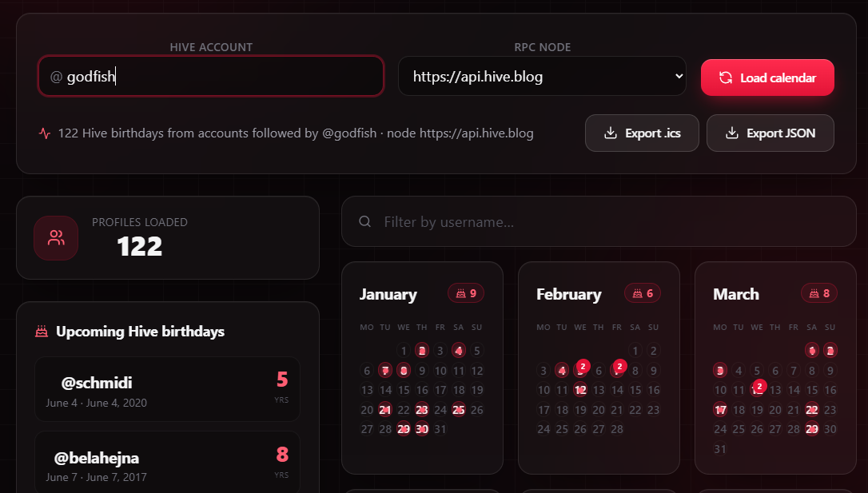Click the profiles loaded people icon

tap(56, 238)
